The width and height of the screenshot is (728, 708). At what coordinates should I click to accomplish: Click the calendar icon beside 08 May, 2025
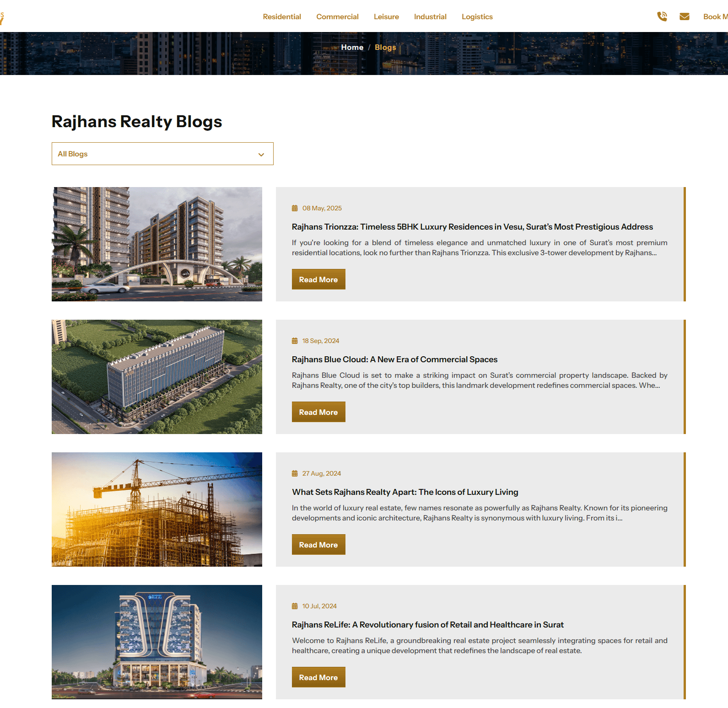[295, 208]
